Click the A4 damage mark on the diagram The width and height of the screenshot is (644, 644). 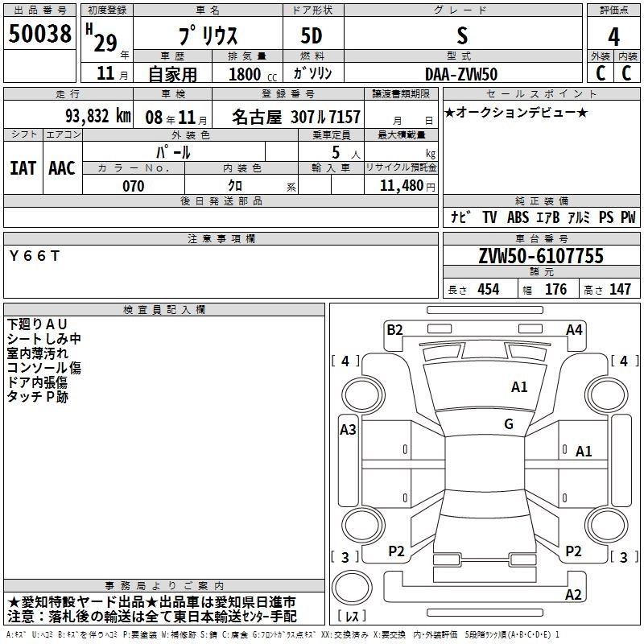(574, 329)
